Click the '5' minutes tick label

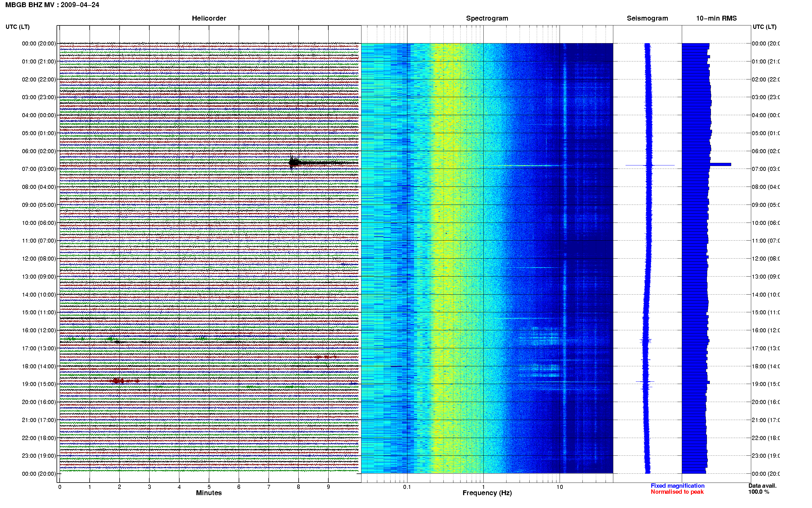(209, 487)
